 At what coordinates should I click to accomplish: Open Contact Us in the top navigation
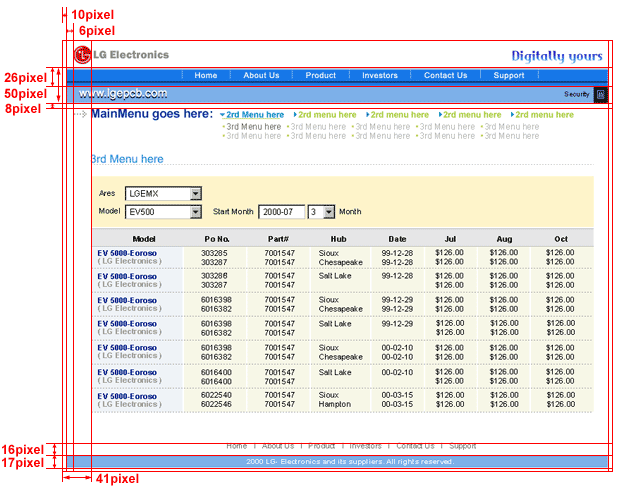pos(445,75)
